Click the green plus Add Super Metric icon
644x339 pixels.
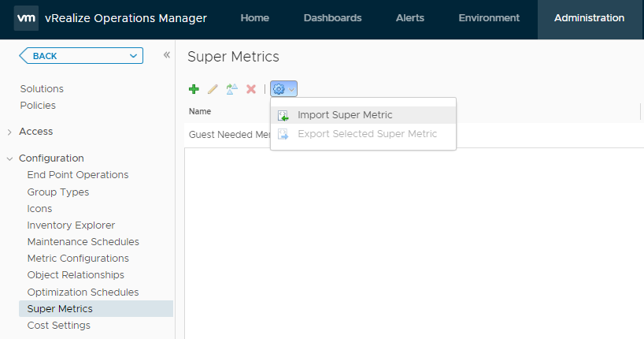click(x=194, y=89)
